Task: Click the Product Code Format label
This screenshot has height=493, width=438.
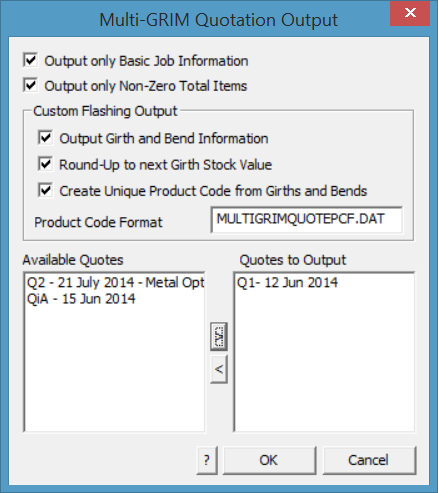Action: coord(98,222)
